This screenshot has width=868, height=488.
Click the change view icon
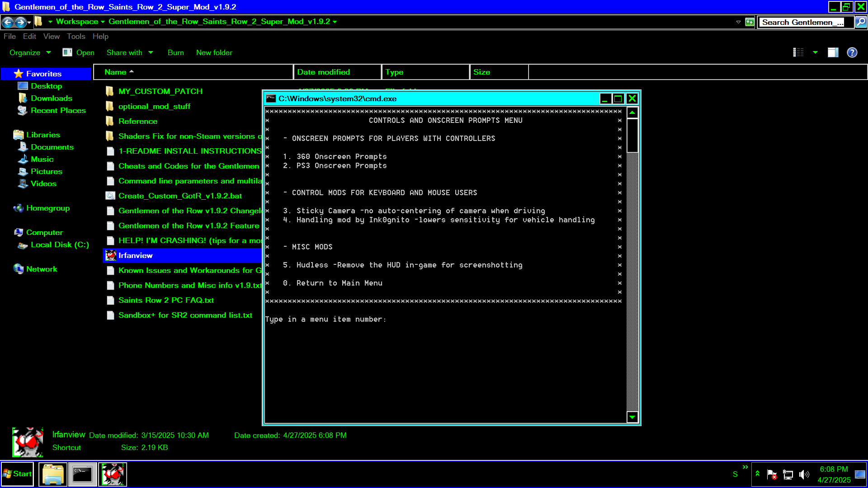point(798,53)
